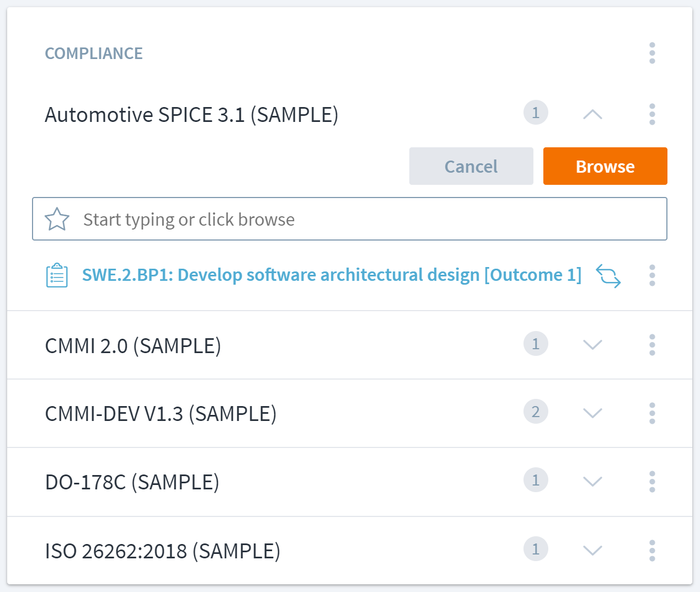Click the Cancel button
700x592 pixels.
471,166
